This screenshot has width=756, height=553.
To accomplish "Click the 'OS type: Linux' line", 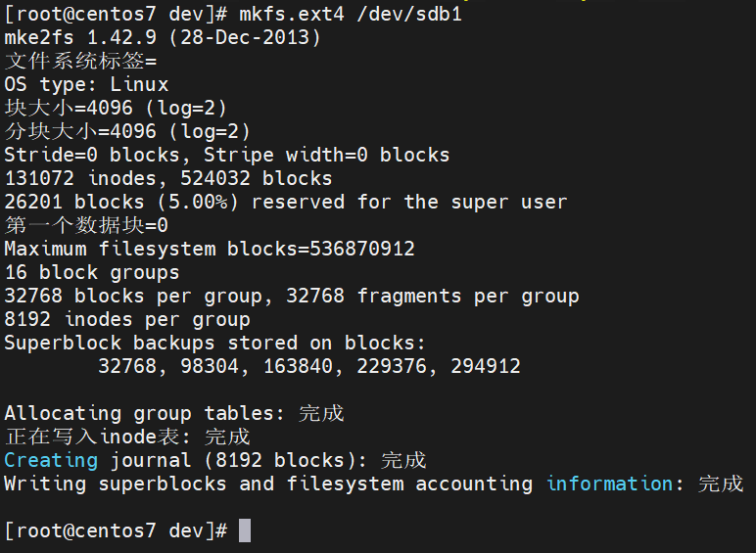I will [x=86, y=84].
